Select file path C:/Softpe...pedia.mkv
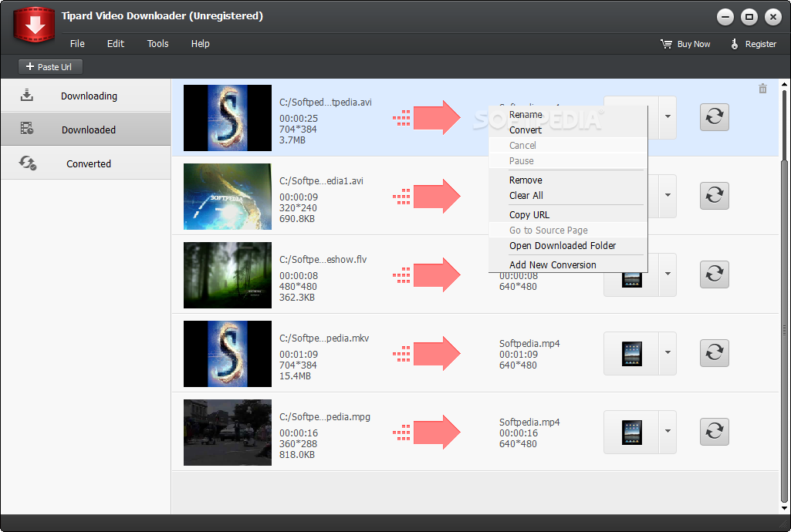The width and height of the screenshot is (791, 532). coord(324,338)
